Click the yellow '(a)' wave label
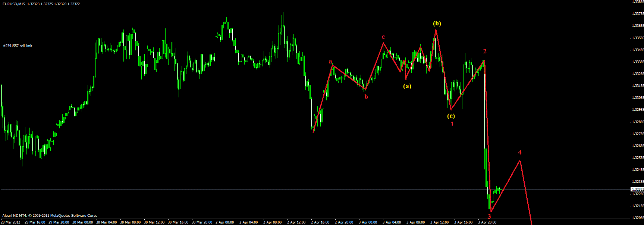 [x=407, y=86]
